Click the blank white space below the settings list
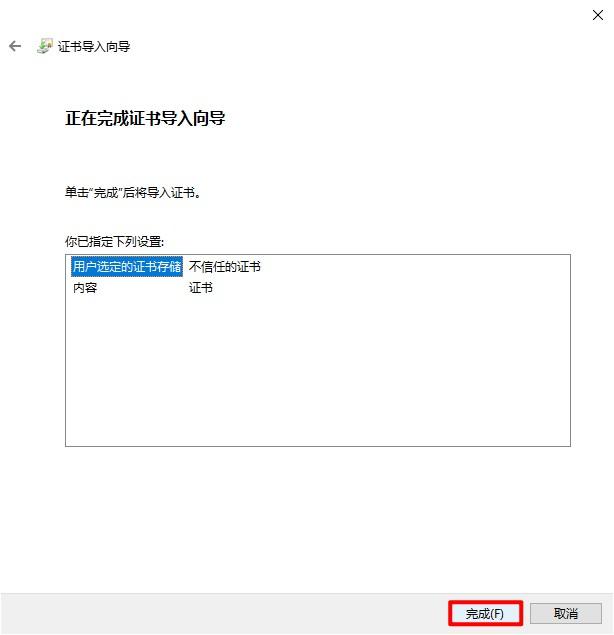Screen dimensions: 614x635 (318, 518)
